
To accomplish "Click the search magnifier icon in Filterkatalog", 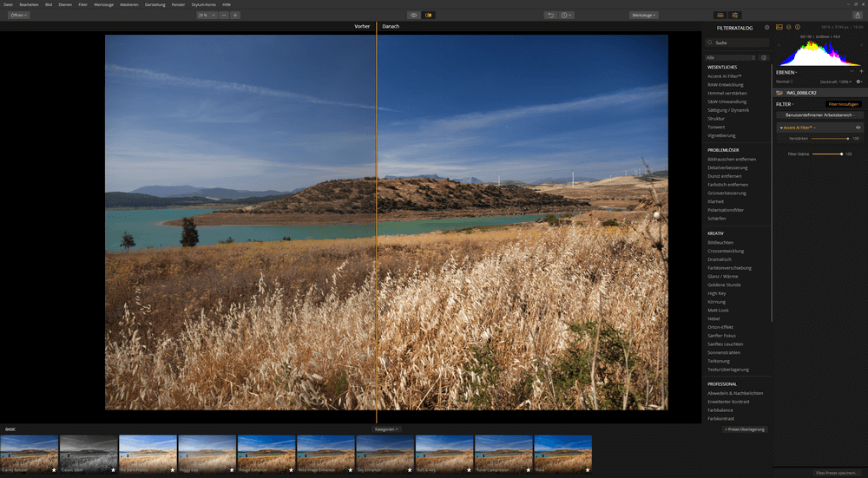I will tap(710, 43).
